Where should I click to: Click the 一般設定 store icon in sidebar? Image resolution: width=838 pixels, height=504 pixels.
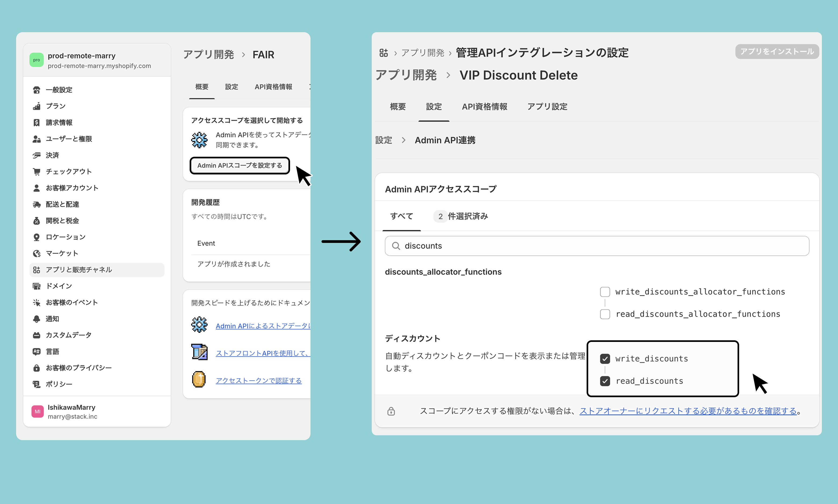pyautogui.click(x=36, y=90)
